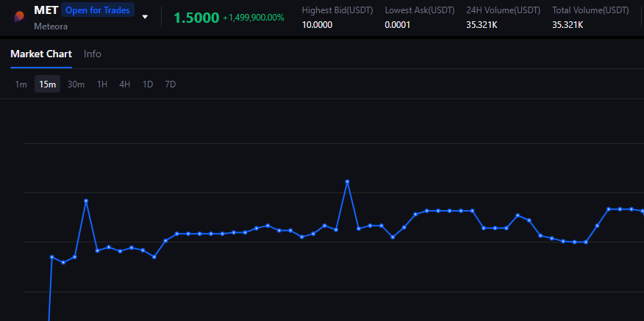Click the 1.5000 current price value
The width and height of the screenshot is (644, 321).
coord(196,18)
